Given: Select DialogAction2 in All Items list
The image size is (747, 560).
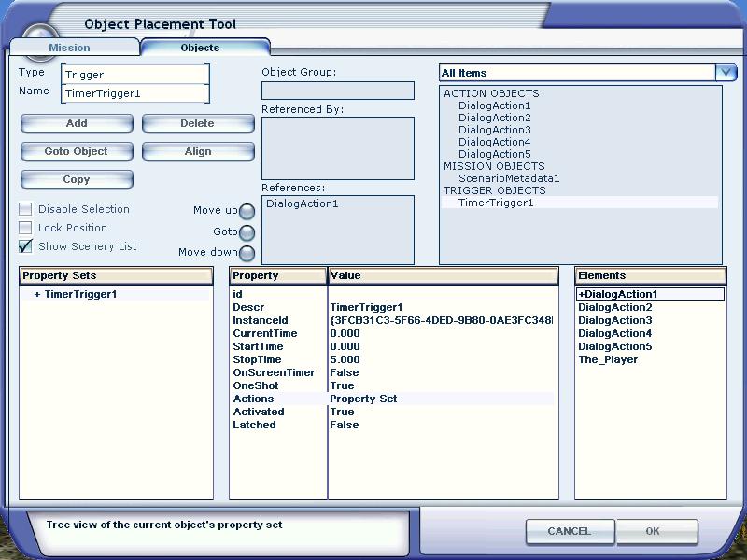Looking at the screenshot, I should 495,118.
